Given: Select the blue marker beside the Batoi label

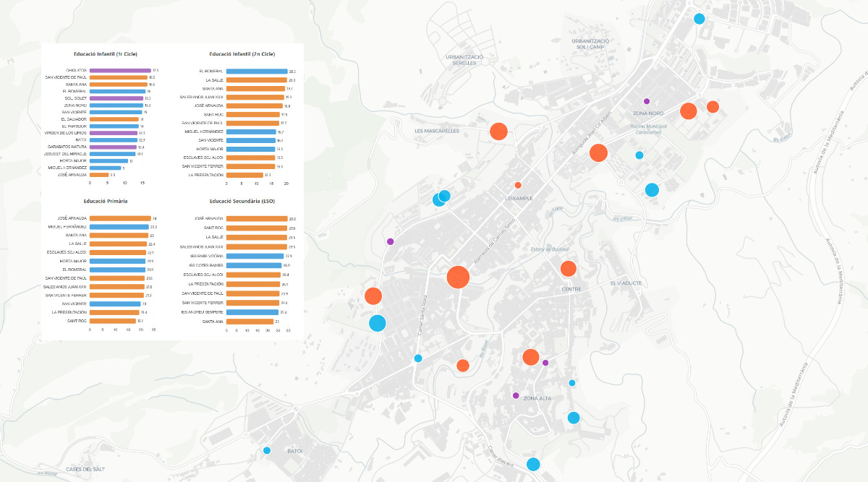Looking at the screenshot, I should point(267,451).
